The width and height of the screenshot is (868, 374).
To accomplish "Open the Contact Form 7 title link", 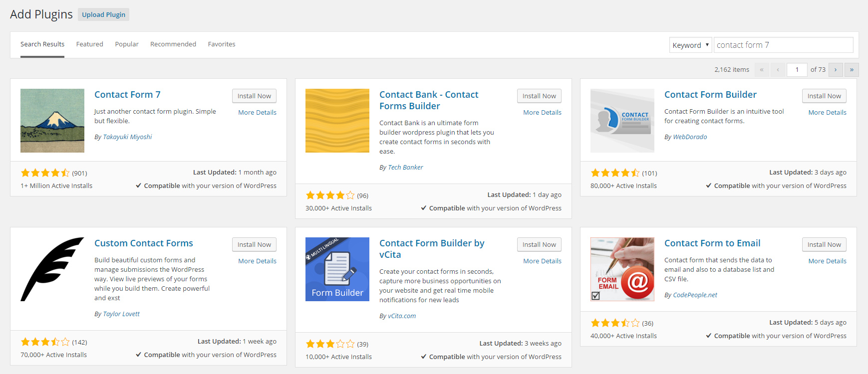I will click(x=127, y=94).
